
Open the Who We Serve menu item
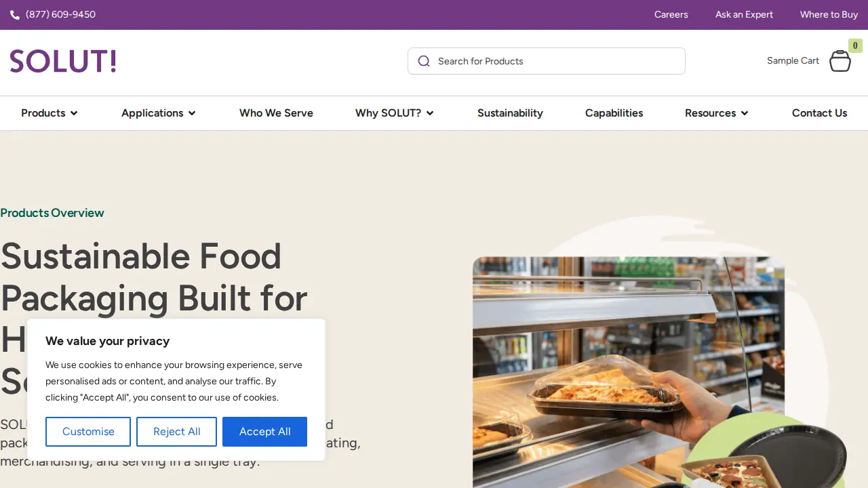pos(276,113)
